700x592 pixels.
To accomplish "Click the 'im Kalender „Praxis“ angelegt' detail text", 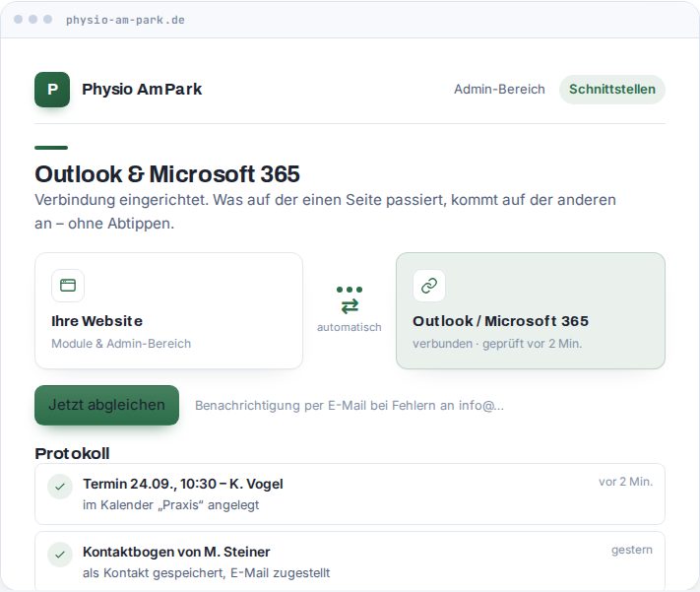I will [x=171, y=505].
